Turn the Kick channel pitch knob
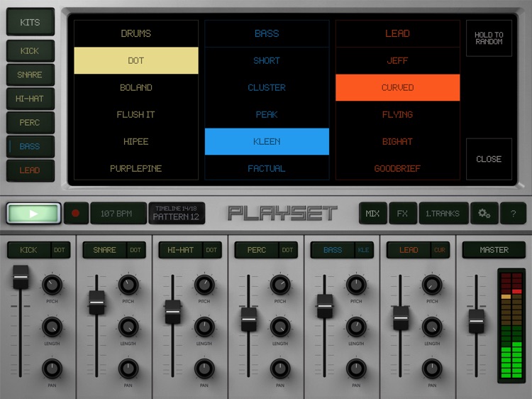 click(x=52, y=285)
